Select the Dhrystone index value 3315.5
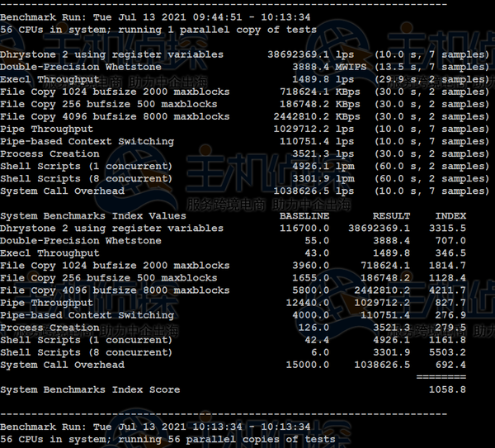Viewport: 495px width, 448px height. coord(447,229)
